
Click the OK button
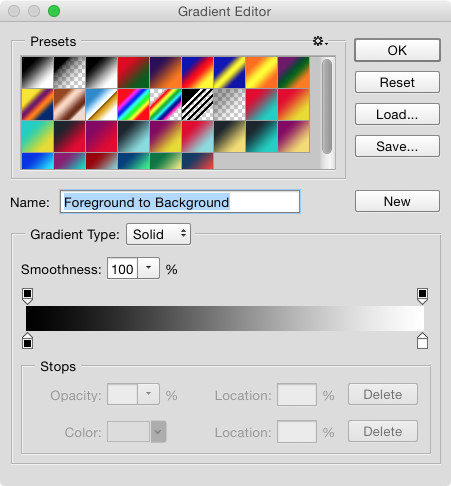[397, 50]
